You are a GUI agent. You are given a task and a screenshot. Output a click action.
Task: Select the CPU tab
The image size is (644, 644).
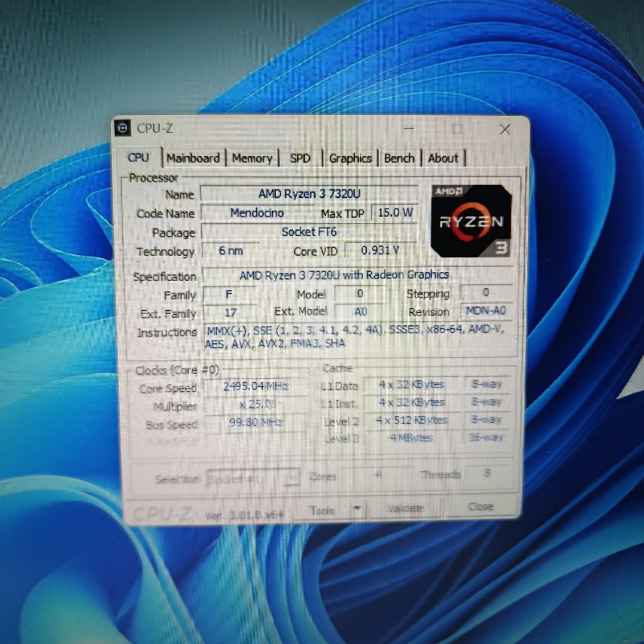pos(138,158)
